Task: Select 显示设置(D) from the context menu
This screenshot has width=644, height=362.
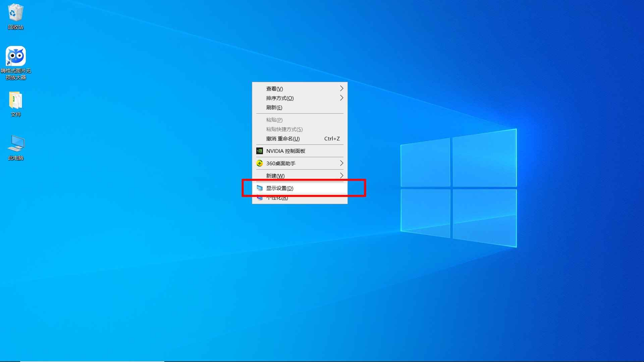Action: click(x=280, y=188)
